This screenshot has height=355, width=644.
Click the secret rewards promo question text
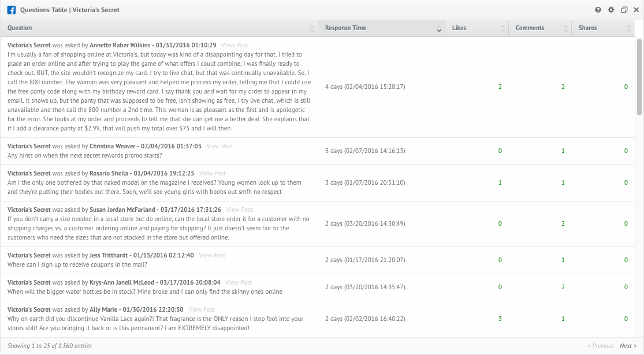pyautogui.click(x=84, y=155)
